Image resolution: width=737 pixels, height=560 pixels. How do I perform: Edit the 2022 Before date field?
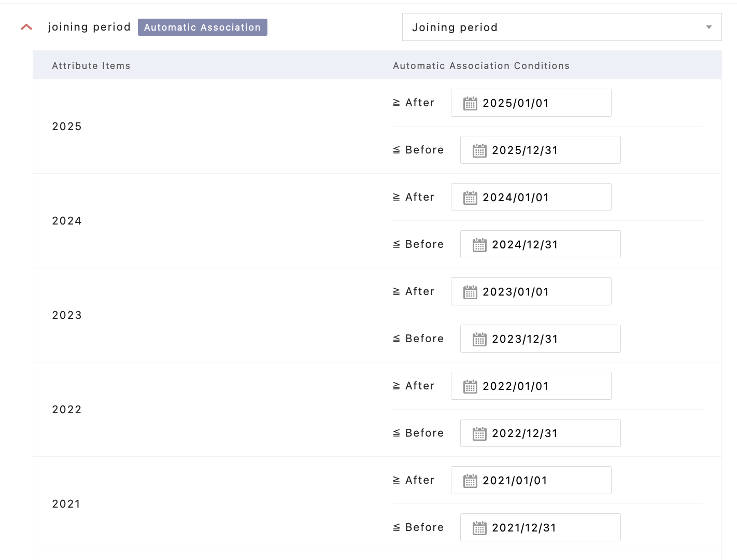click(548, 433)
